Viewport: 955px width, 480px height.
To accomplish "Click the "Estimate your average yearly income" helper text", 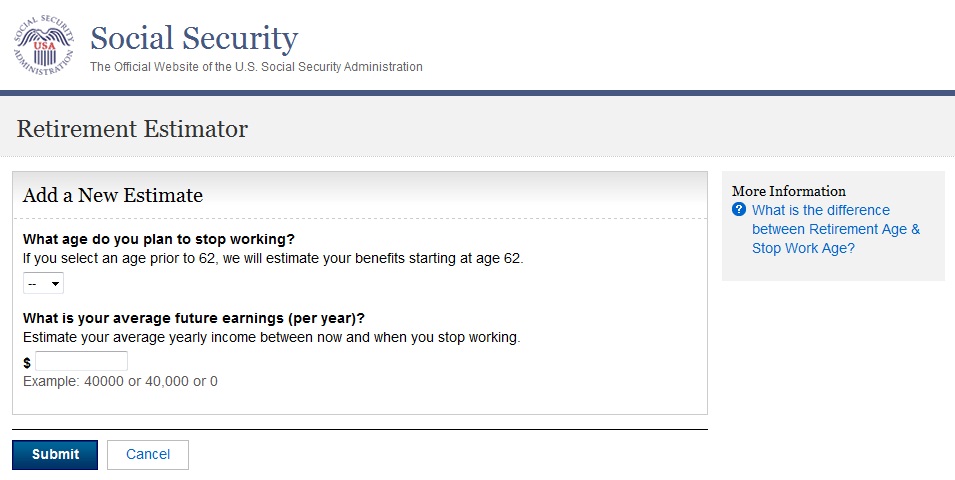I will click(x=271, y=338).
